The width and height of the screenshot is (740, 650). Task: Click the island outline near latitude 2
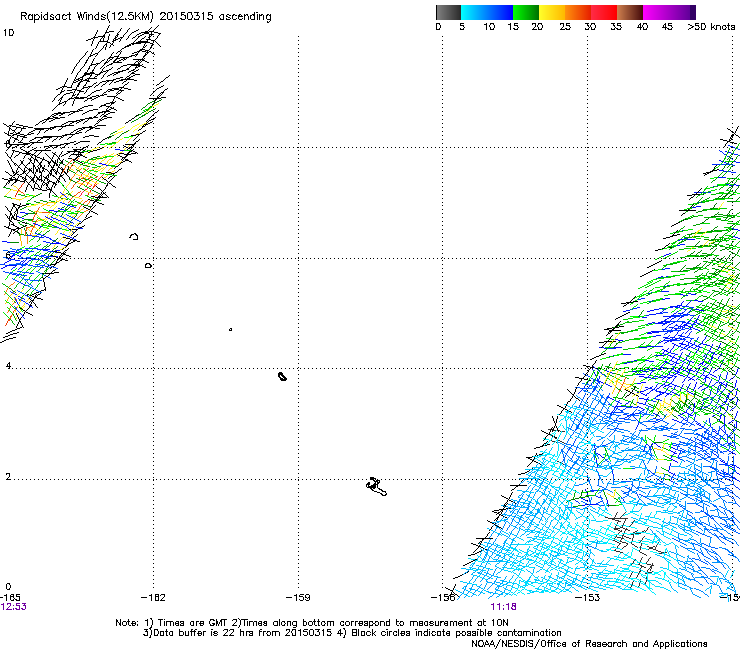point(377,487)
